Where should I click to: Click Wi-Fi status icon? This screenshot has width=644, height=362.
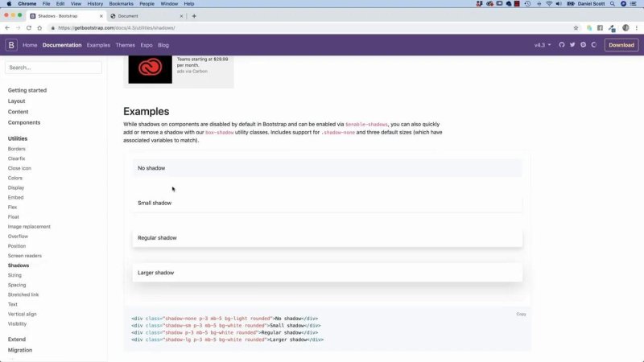click(549, 4)
